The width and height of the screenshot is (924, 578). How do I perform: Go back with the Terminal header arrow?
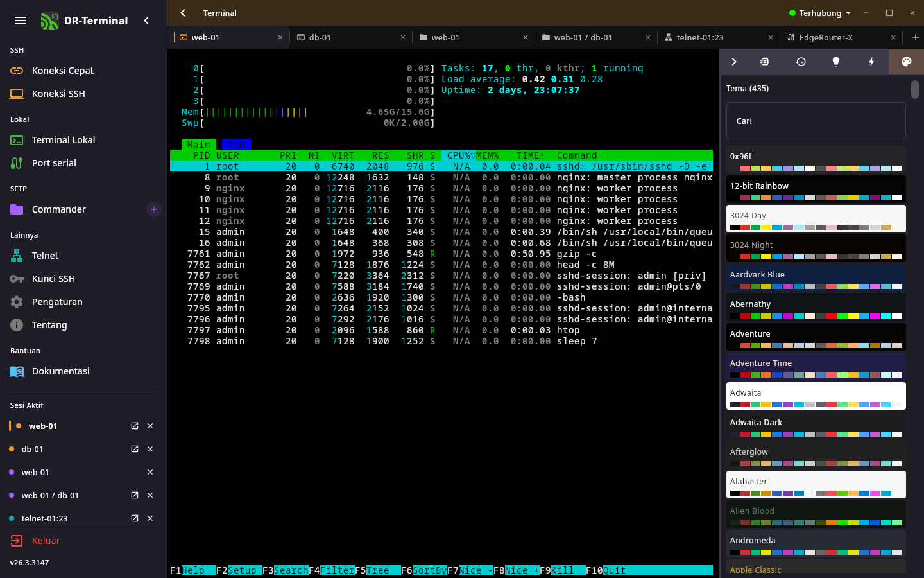tap(183, 13)
